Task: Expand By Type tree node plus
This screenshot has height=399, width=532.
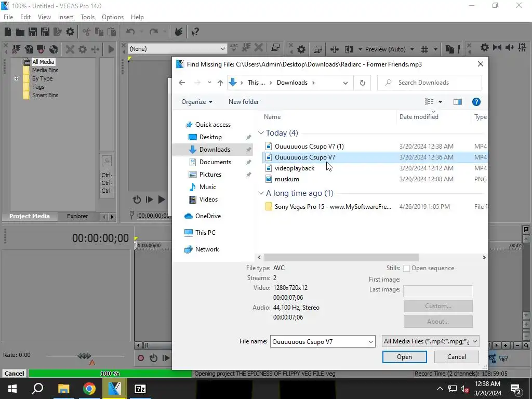Action: 16,79
